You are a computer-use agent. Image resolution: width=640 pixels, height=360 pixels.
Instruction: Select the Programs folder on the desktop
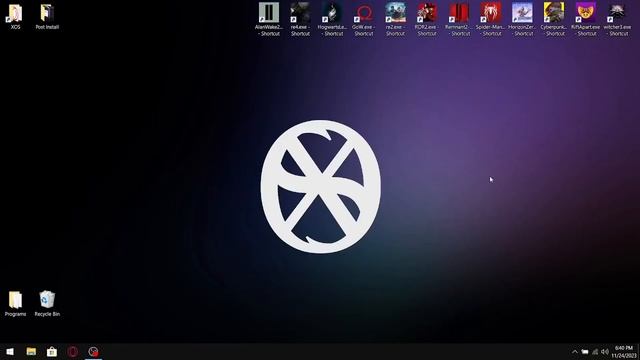coord(15,304)
